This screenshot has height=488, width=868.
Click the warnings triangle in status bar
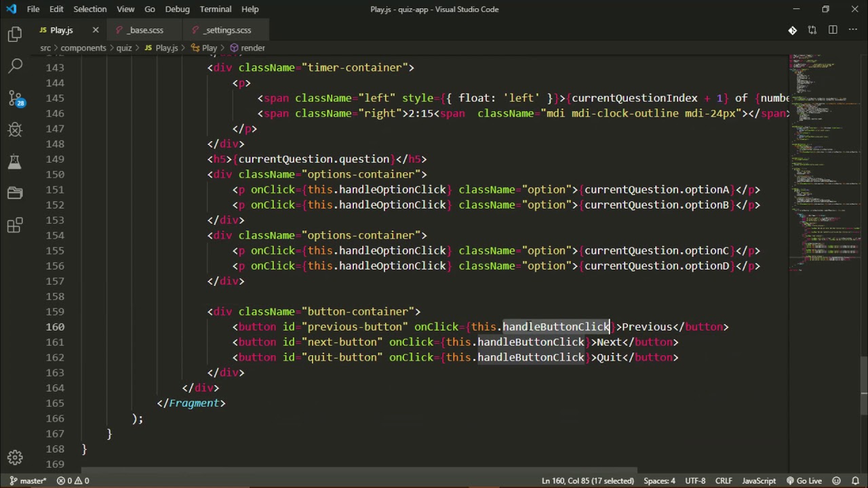pos(77,481)
